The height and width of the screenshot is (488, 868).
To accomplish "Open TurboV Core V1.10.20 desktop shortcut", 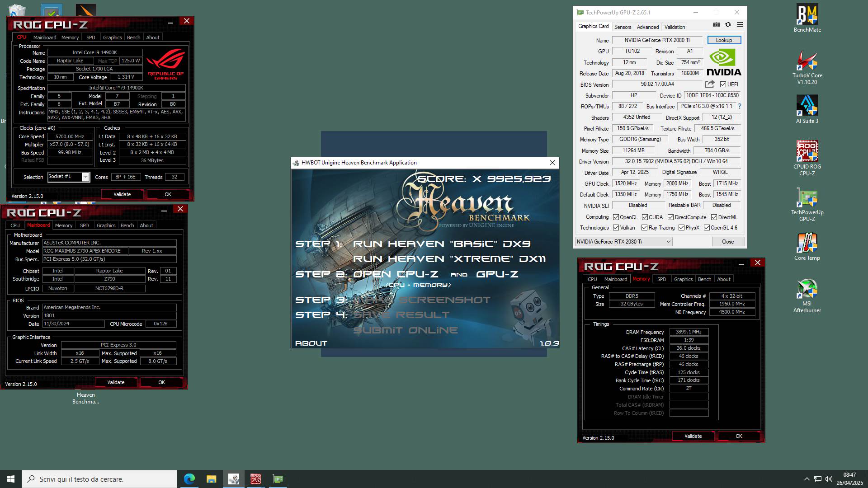I will (807, 67).
